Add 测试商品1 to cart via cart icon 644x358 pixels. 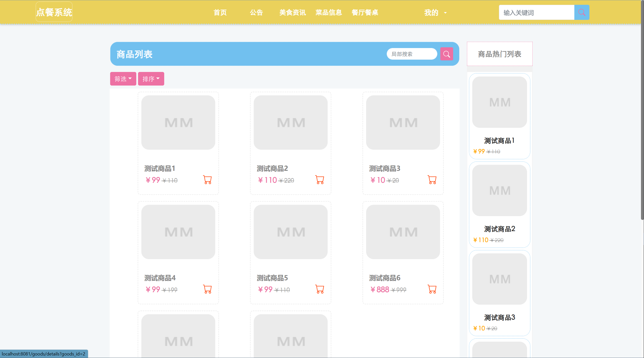207,180
